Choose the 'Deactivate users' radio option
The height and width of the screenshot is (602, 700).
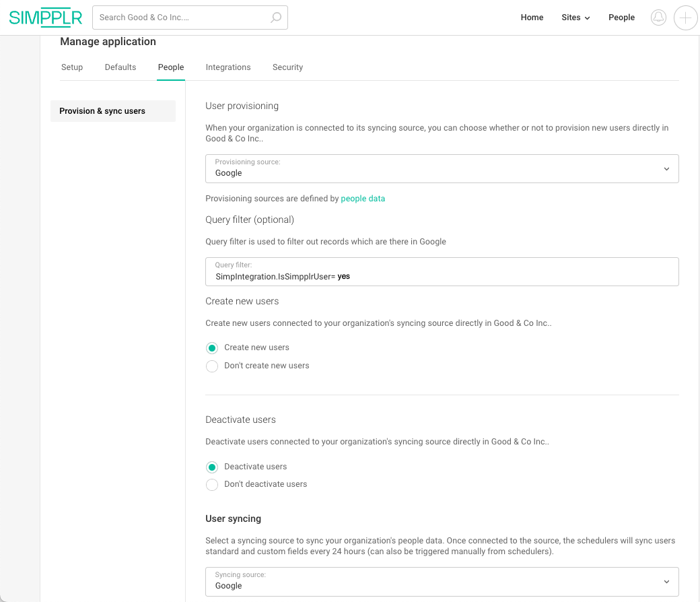pos(212,467)
